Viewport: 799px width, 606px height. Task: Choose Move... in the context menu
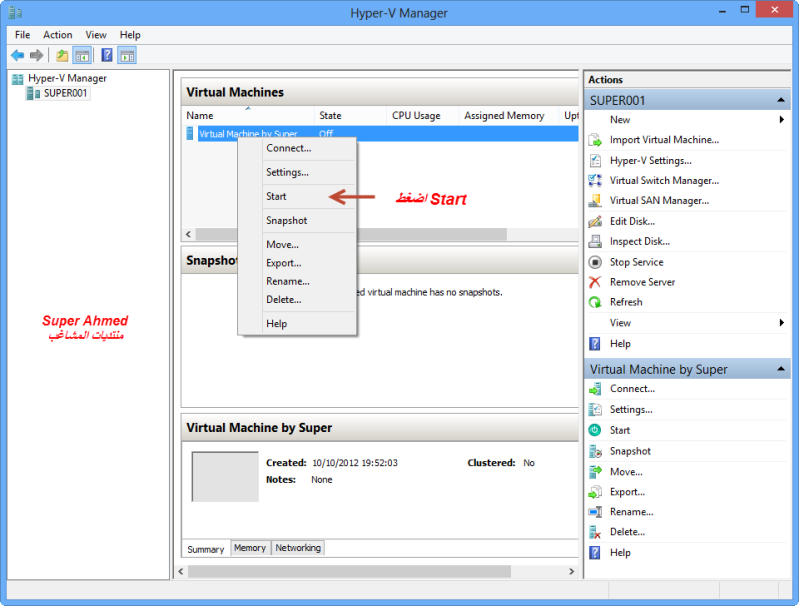point(297,245)
